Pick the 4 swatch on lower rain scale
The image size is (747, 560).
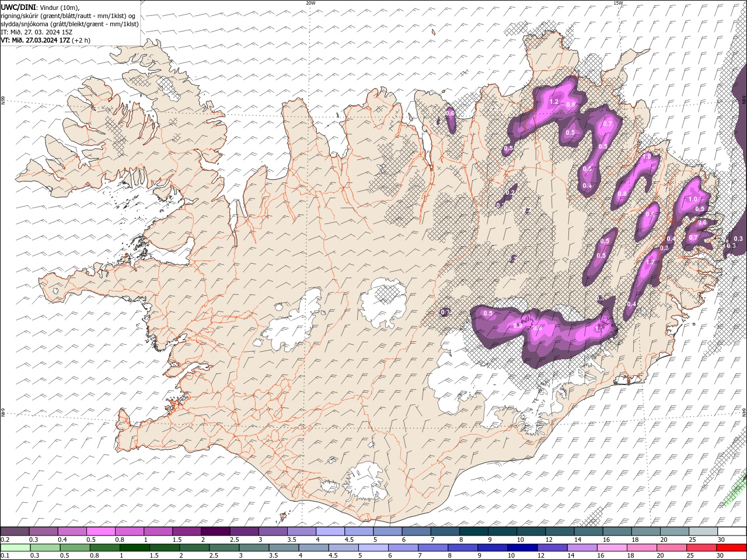[x=313, y=548]
